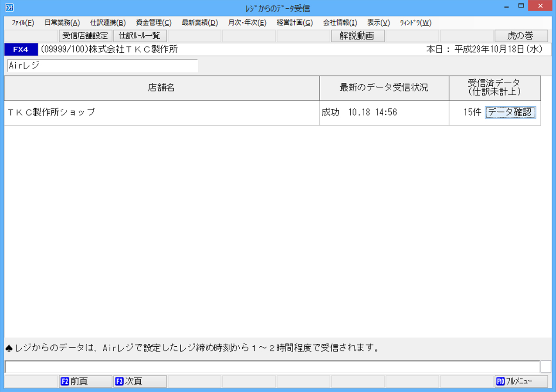
Task: Go to previous page with F2 前頁
Action: pyautogui.click(x=85, y=381)
